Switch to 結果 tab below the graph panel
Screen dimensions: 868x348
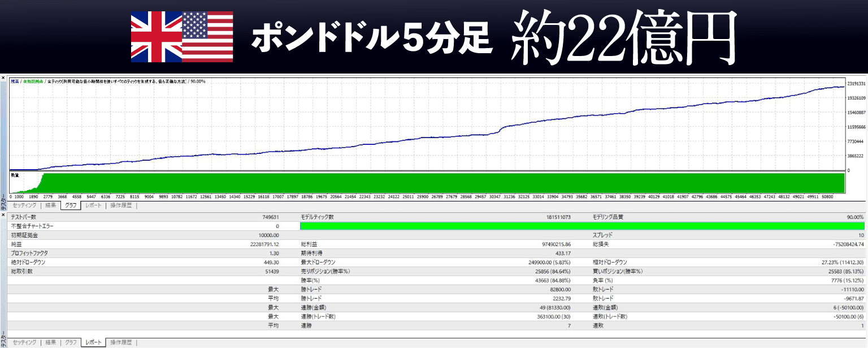50,205
